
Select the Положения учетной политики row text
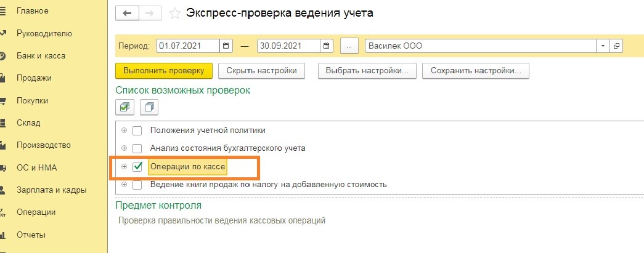[208, 131]
